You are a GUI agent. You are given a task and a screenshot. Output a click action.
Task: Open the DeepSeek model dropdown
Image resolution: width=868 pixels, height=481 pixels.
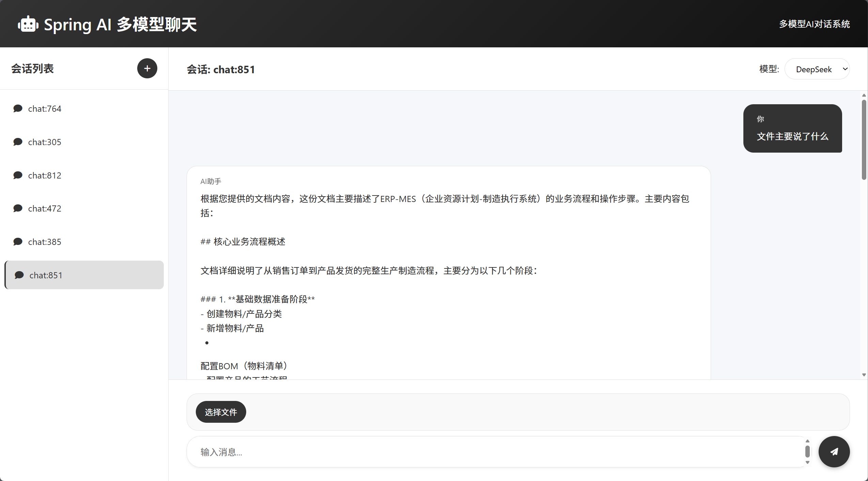click(x=817, y=69)
